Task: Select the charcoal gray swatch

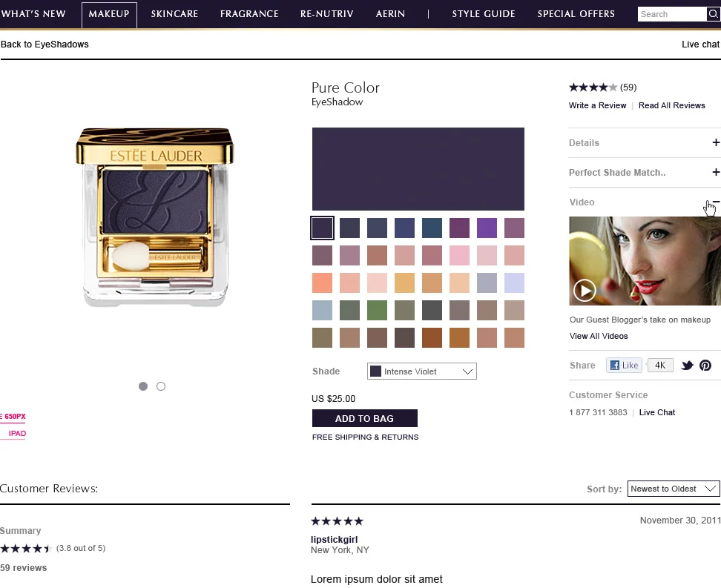Action: click(x=432, y=311)
